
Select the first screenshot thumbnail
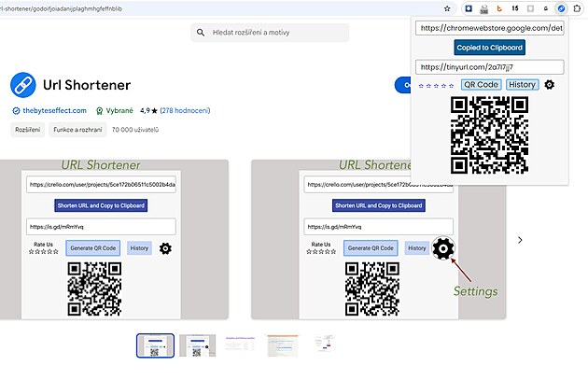155,346
